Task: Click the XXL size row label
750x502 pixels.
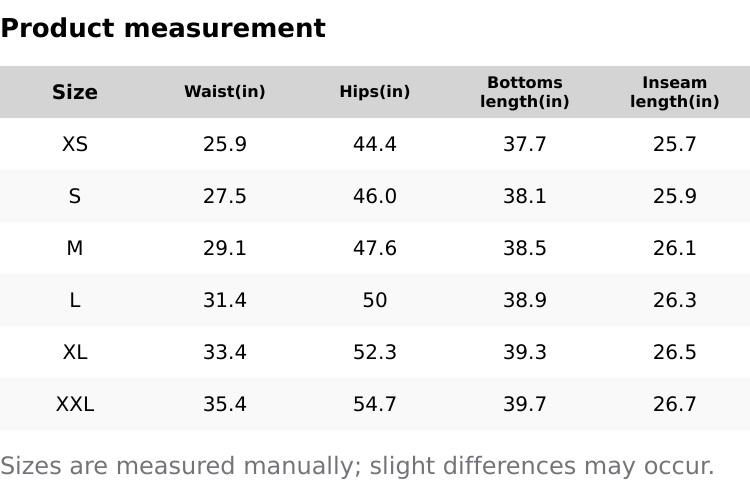Action: click(x=75, y=404)
